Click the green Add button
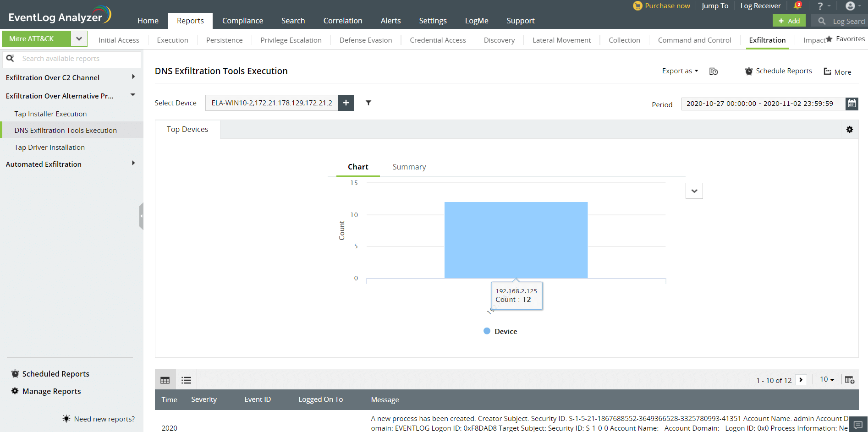 (789, 21)
